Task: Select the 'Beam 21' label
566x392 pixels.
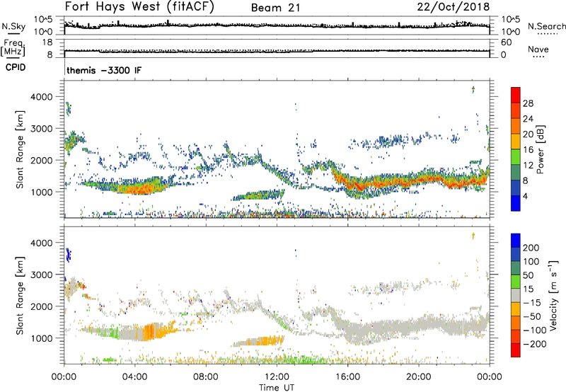Action: coord(276,8)
